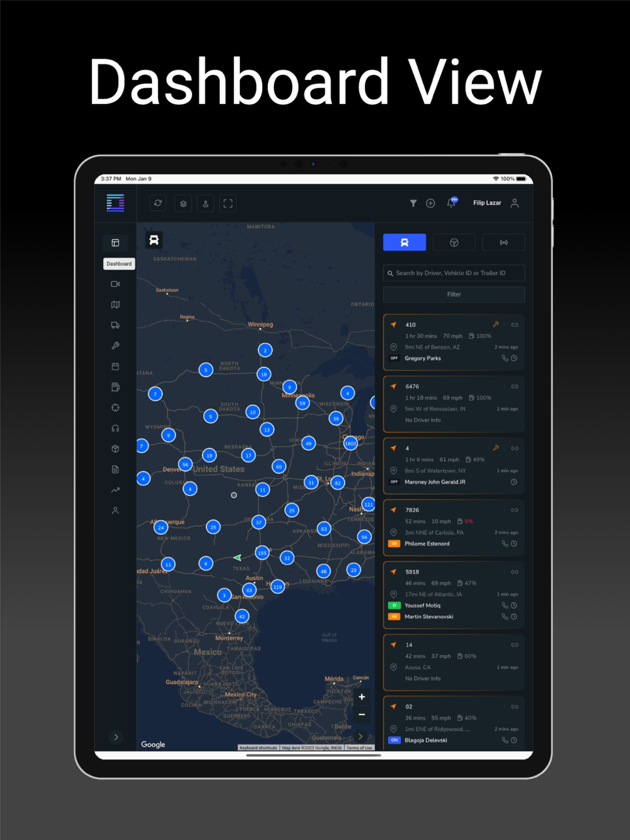
Task: Open the trending chart sidebar section
Action: 115,490
